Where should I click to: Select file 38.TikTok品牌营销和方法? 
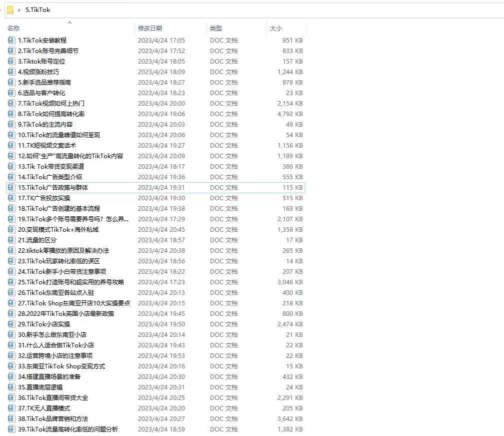[53, 418]
